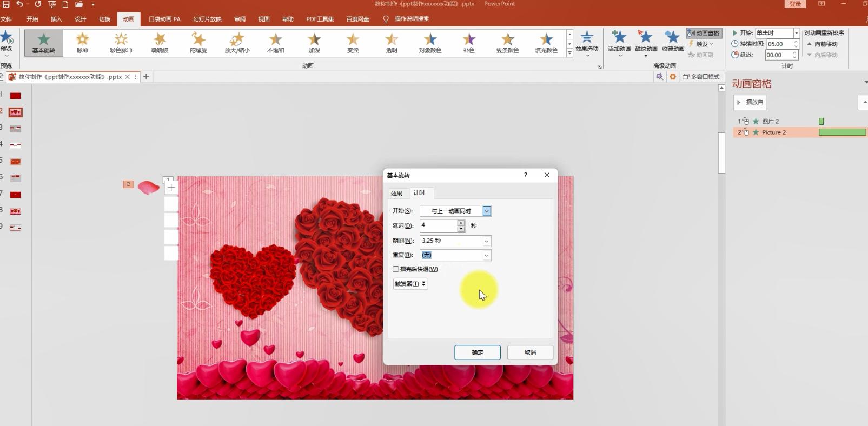The image size is (868, 426).
Task: Click the green timing bar of Picture 2
Action: coord(842,132)
